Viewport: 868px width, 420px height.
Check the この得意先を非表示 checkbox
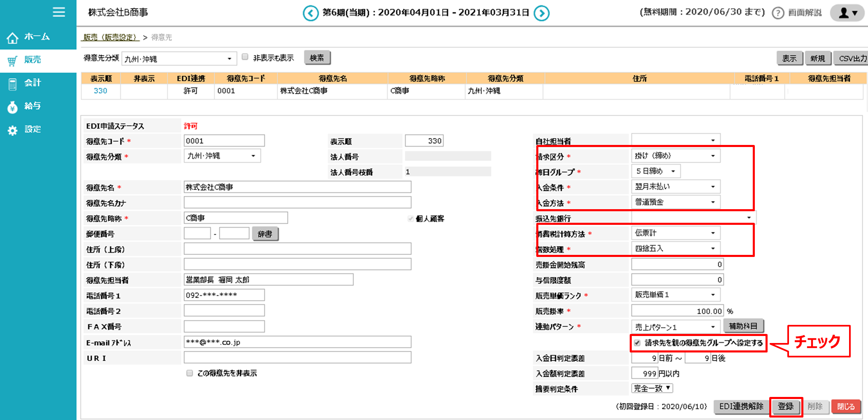[190, 373]
